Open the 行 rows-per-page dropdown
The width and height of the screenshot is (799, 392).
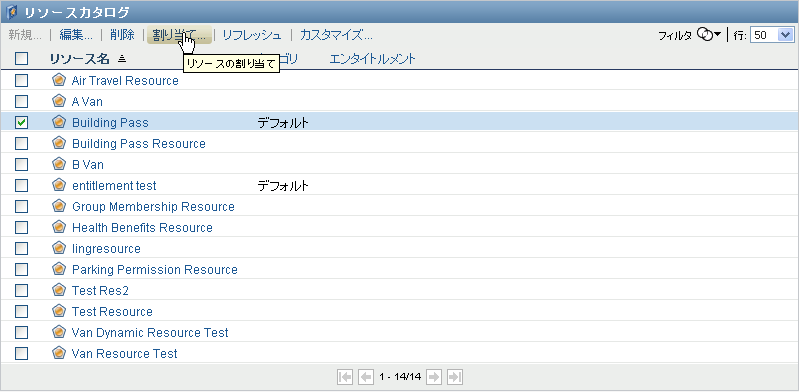pyautogui.click(x=772, y=35)
